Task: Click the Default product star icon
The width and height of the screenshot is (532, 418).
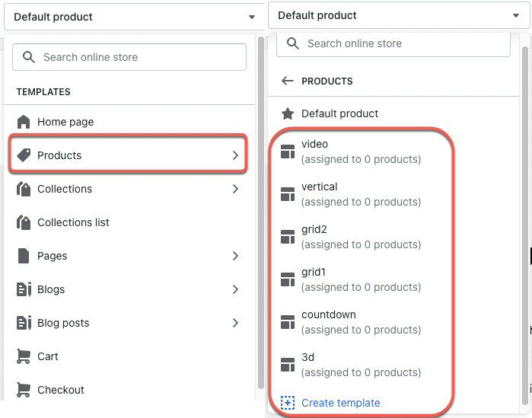Action: click(x=288, y=113)
